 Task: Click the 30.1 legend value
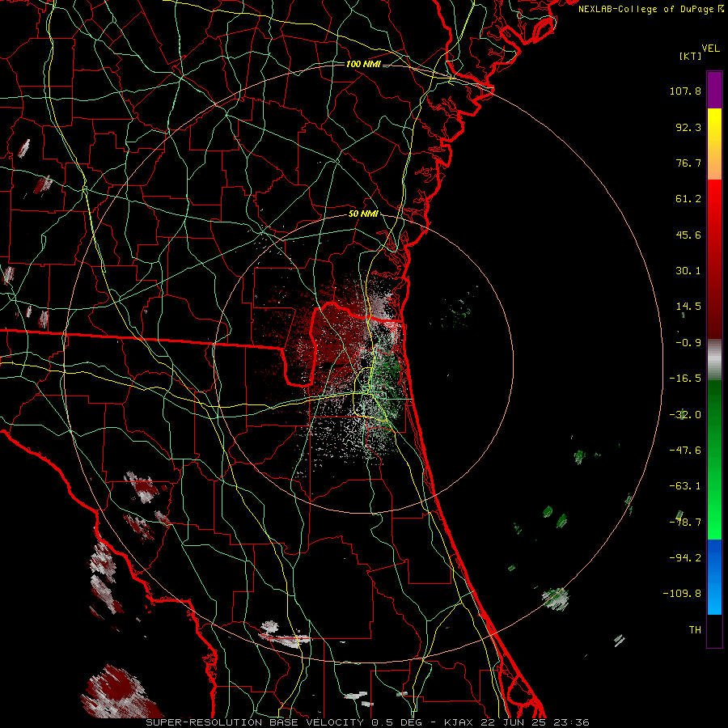(688, 271)
